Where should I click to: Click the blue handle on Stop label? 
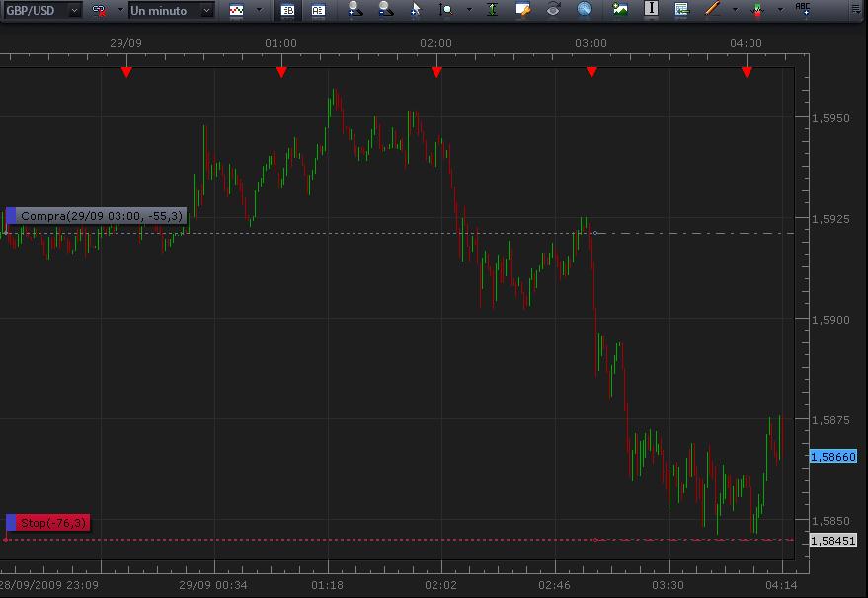(11, 523)
